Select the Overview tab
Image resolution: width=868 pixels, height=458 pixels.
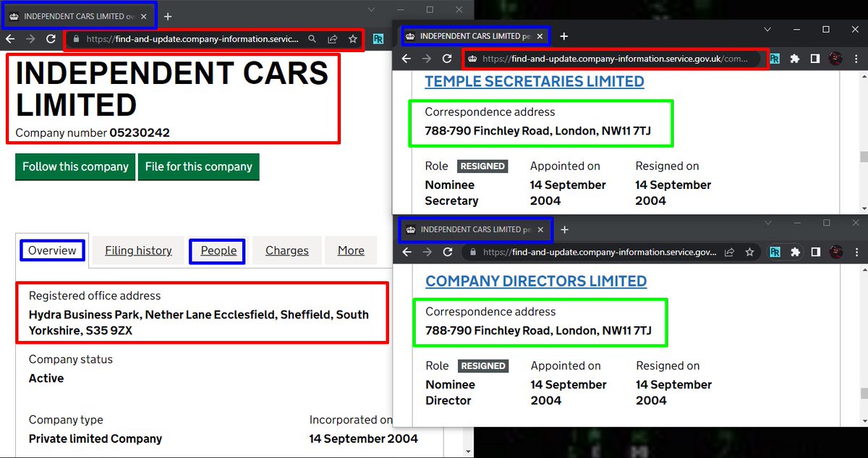coord(52,250)
